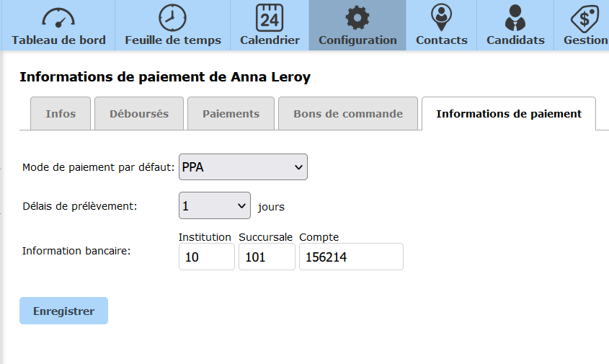Open the Délais de prélèvement days dropdown
Viewport: 609px width, 364px height.
[214, 206]
